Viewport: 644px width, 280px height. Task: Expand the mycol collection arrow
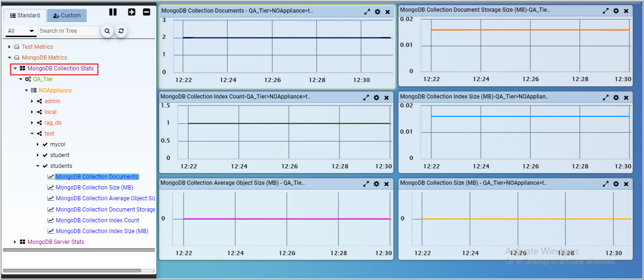(x=38, y=144)
